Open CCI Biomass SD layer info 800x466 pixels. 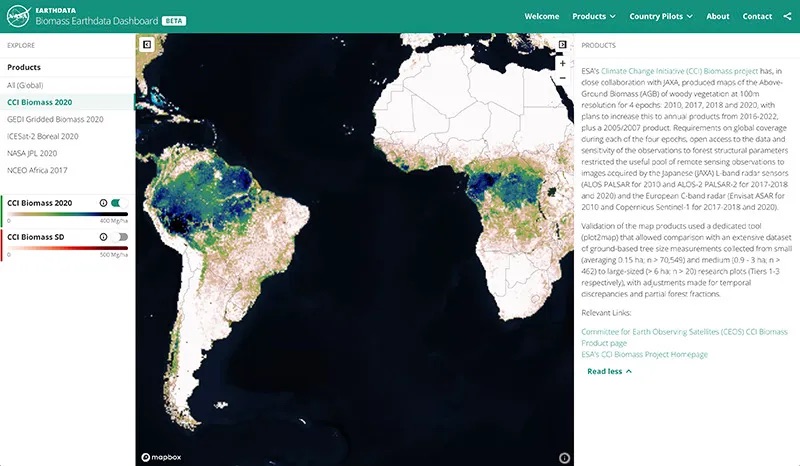coord(104,237)
